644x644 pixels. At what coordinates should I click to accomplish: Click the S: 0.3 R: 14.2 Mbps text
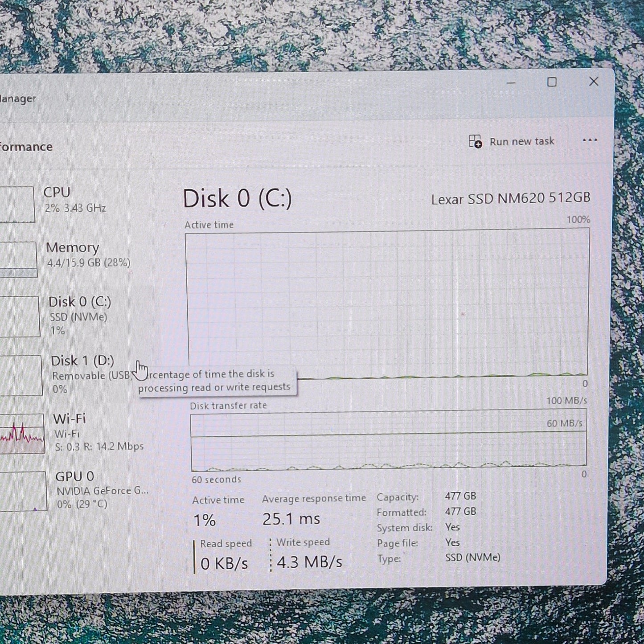click(x=99, y=446)
